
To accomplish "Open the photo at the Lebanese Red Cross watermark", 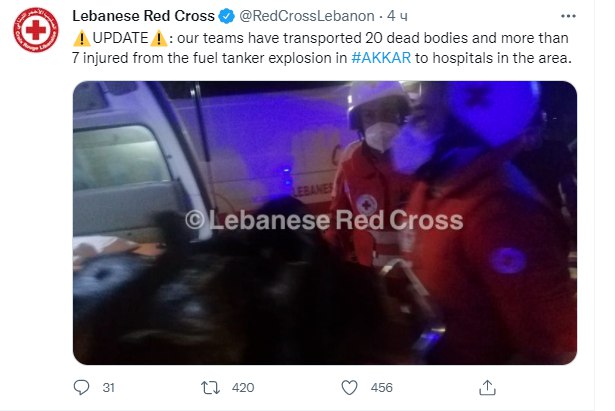I will coord(324,220).
